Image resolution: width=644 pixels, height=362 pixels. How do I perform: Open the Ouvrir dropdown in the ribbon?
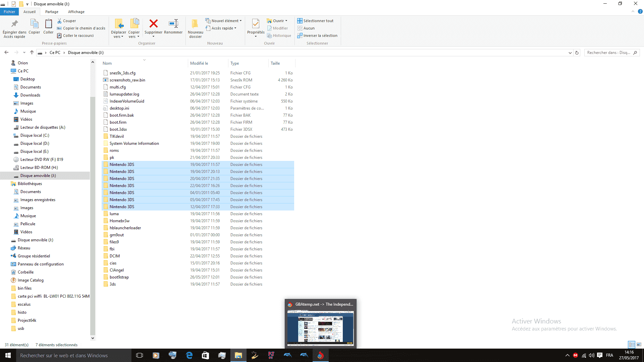coord(277,21)
